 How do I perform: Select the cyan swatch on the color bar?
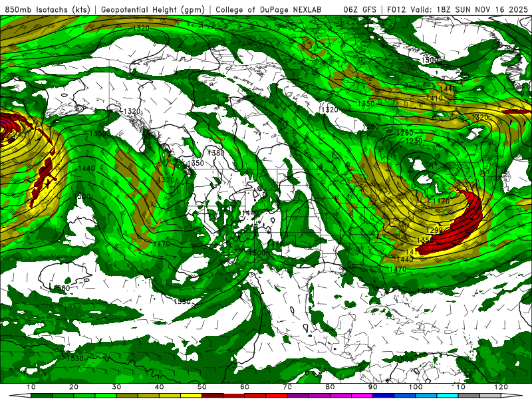coord(448,396)
